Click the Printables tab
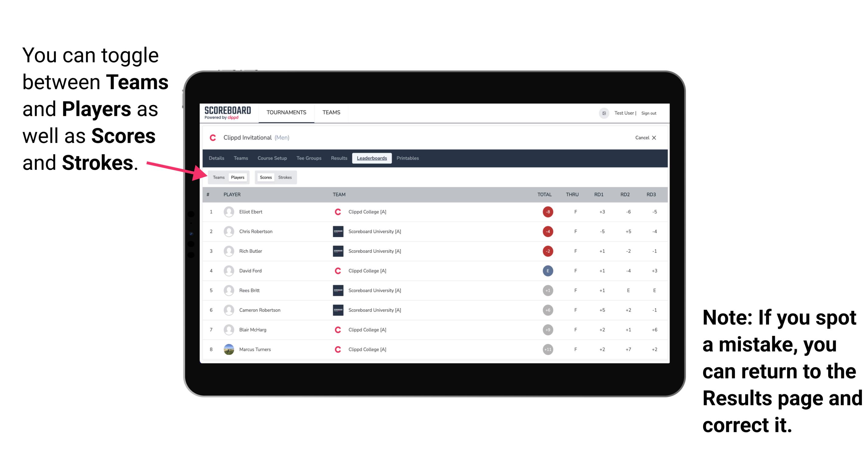 point(408,158)
